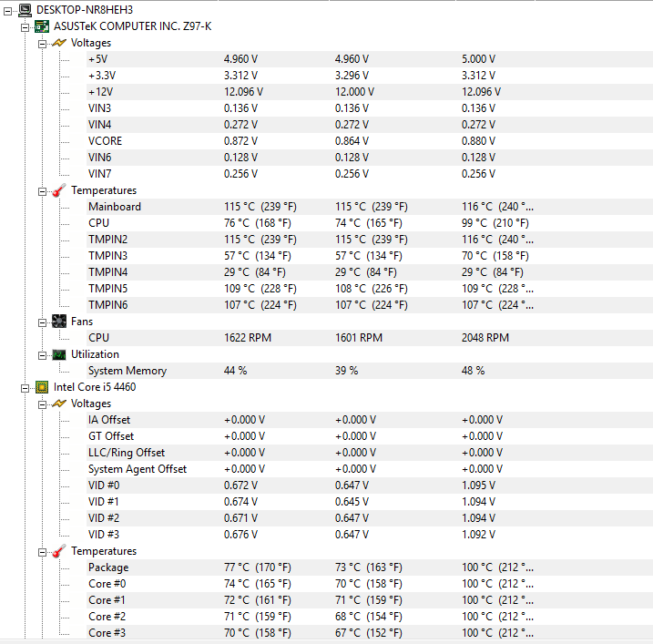Collapse the Fans section
Screen dimensions: 653x644
pyautogui.click(x=43, y=322)
